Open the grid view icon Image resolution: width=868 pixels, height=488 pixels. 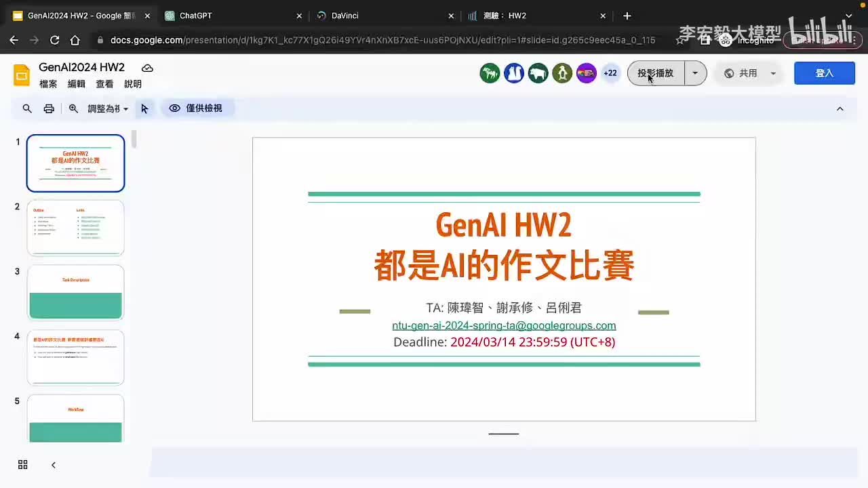23,464
